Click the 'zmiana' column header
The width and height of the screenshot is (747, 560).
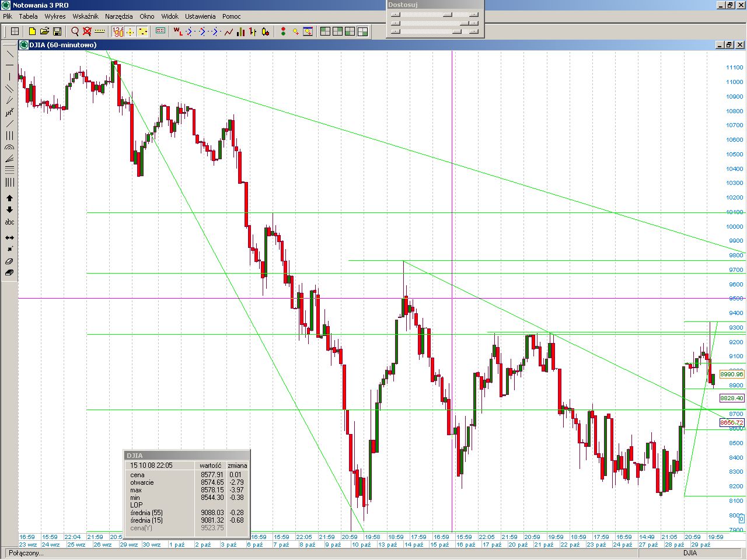pyautogui.click(x=238, y=466)
